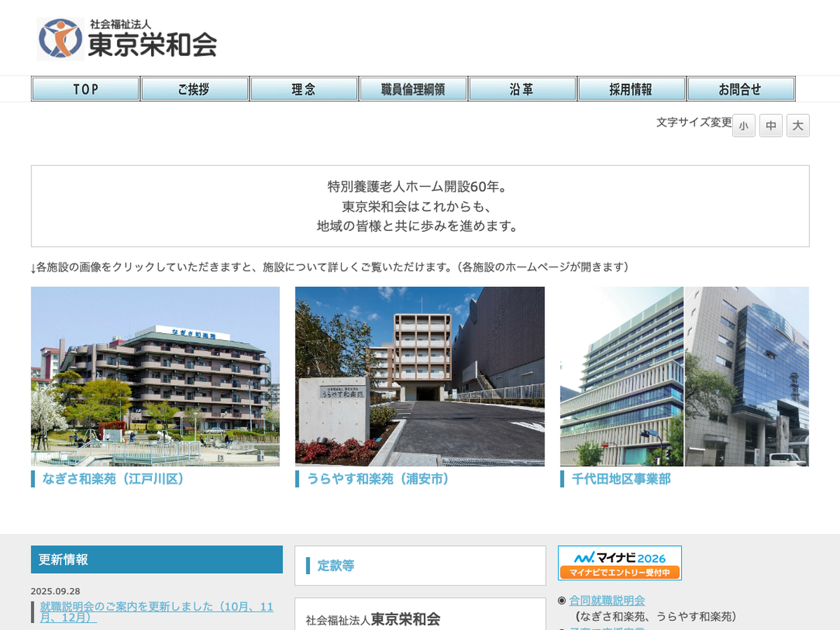
Task: Set font size to medium (中)
Action: (771, 126)
